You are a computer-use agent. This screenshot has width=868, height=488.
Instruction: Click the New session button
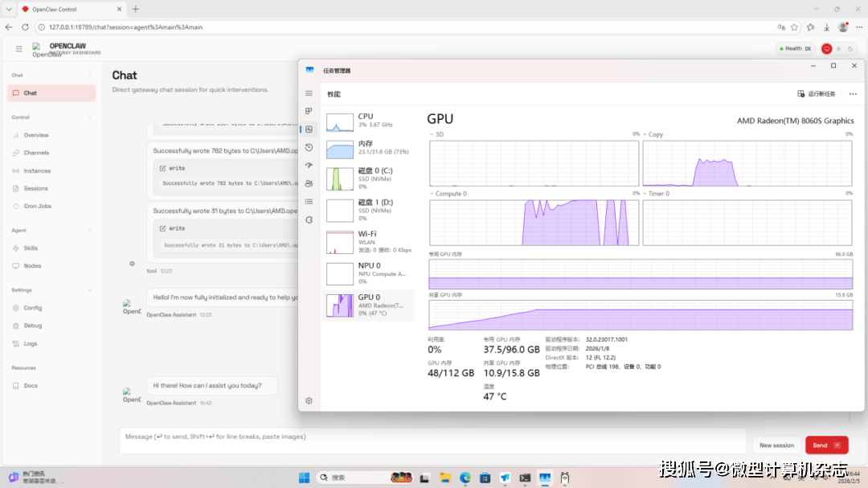(x=776, y=445)
